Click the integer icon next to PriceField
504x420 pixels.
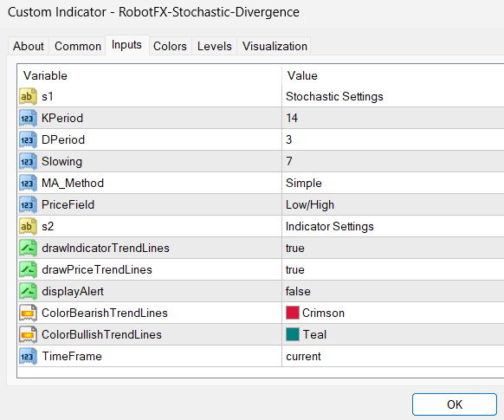28,204
